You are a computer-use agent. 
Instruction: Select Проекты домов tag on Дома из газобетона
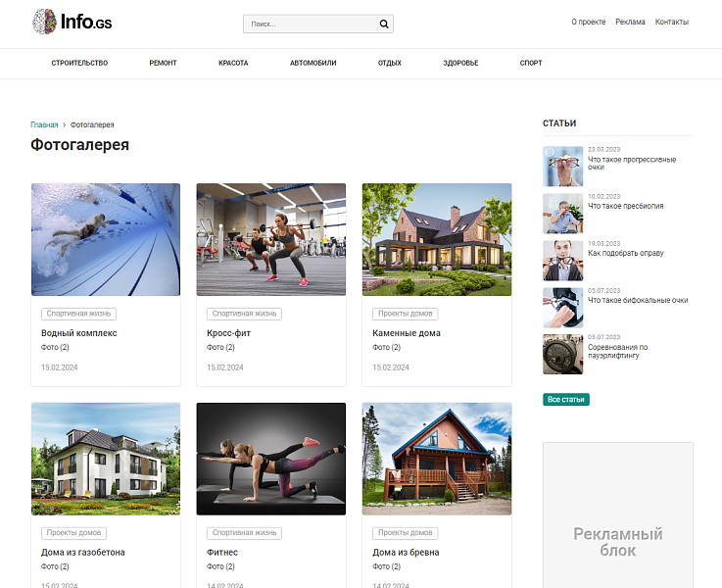(73, 533)
